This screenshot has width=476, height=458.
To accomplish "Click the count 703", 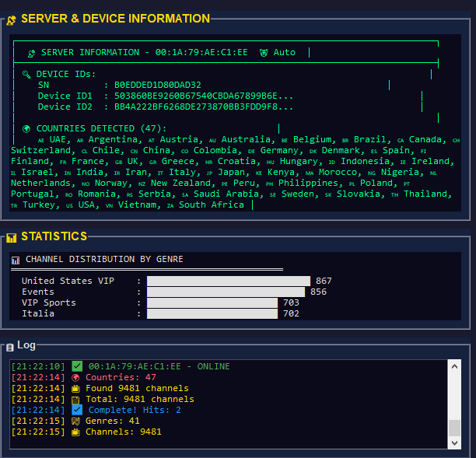I will tap(291, 303).
